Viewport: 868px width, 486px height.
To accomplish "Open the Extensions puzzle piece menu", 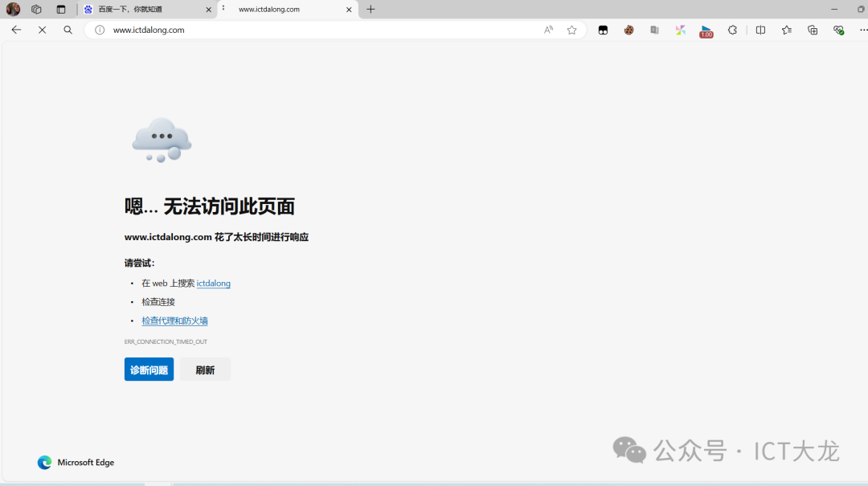I will click(x=732, y=30).
